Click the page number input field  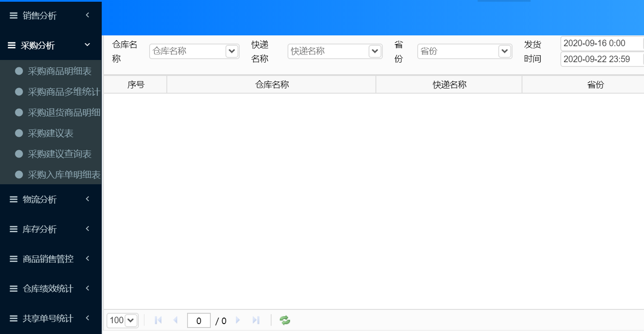(x=199, y=320)
